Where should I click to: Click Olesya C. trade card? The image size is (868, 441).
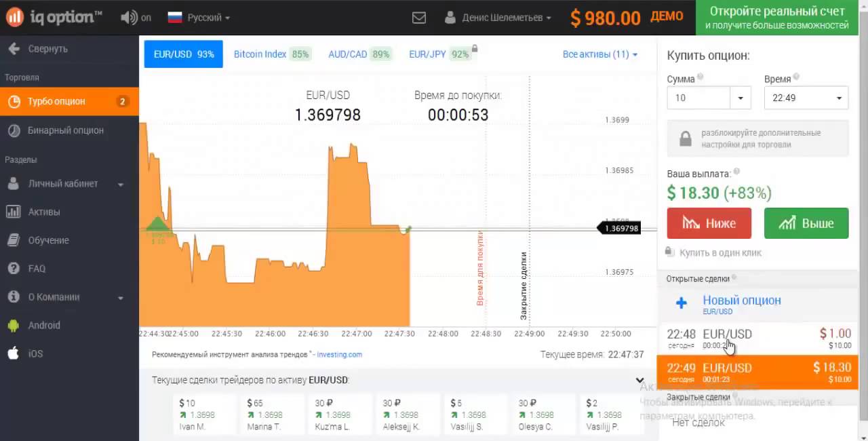pos(544,415)
